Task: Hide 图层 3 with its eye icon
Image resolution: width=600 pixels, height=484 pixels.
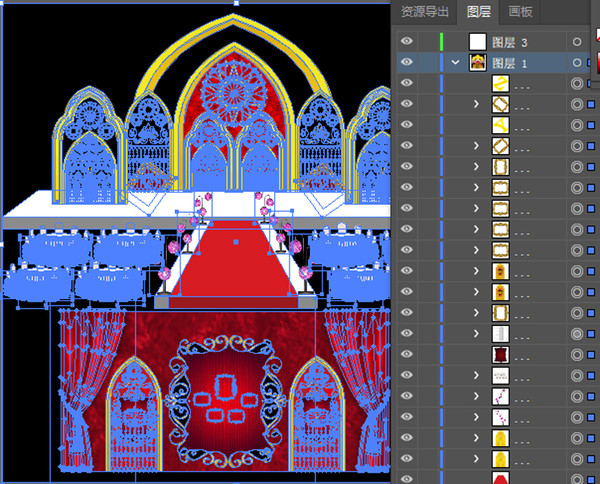Action: 407,41
